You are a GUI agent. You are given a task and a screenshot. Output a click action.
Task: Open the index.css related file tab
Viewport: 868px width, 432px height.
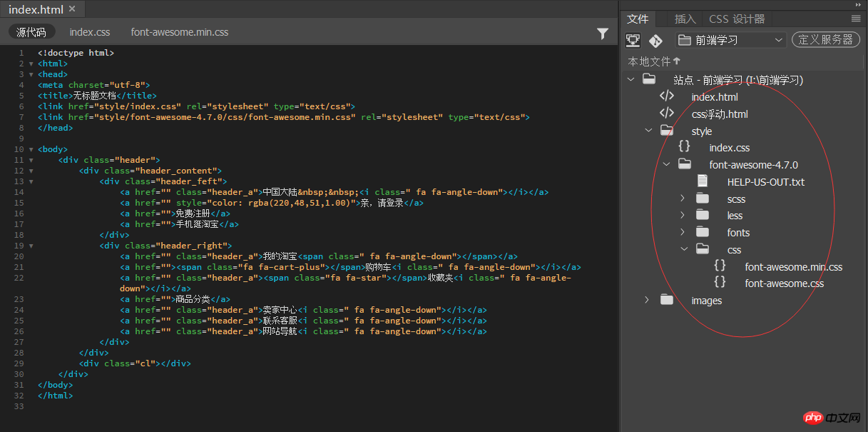point(90,32)
